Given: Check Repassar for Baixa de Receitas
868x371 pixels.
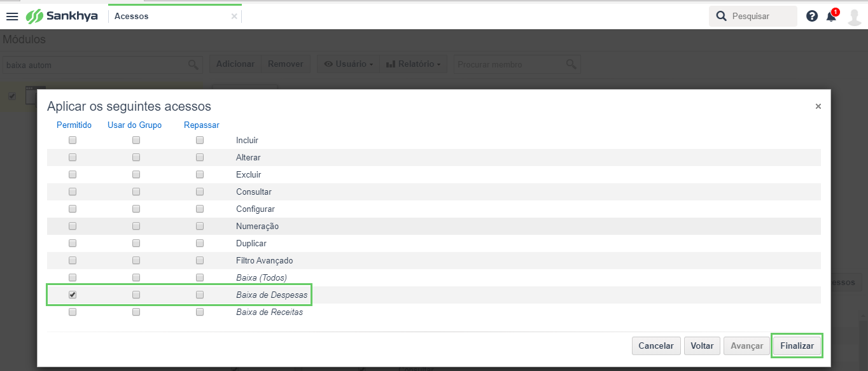Looking at the screenshot, I should (x=200, y=312).
